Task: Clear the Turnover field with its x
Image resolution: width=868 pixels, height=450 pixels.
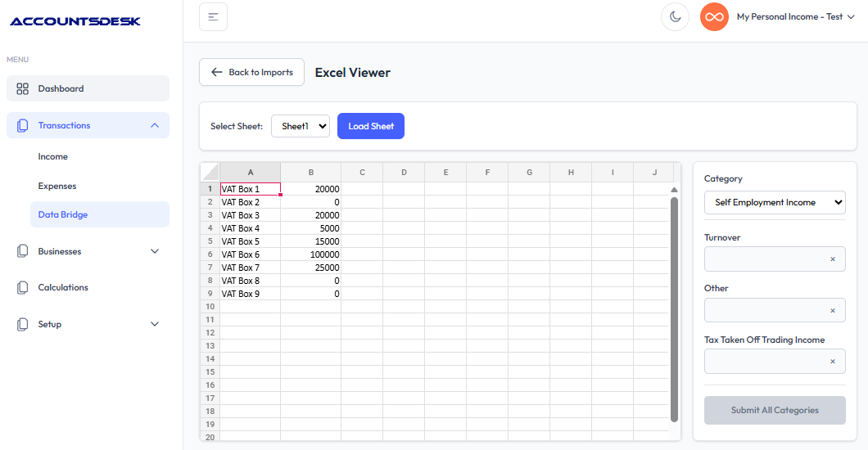Action: pyautogui.click(x=833, y=259)
